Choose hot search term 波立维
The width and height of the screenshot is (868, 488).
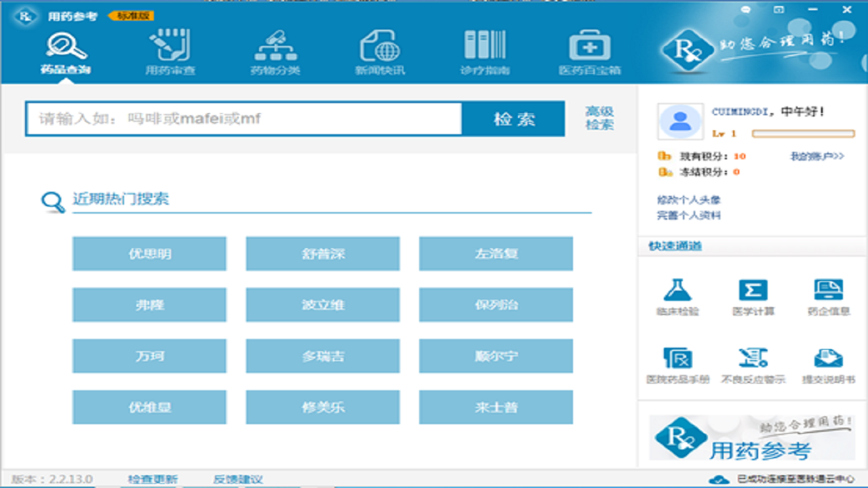coord(323,305)
